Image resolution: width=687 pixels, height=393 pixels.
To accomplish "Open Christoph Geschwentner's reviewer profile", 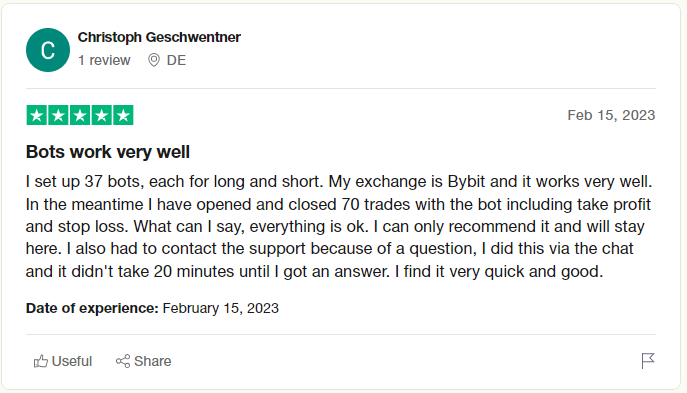I will pos(159,37).
